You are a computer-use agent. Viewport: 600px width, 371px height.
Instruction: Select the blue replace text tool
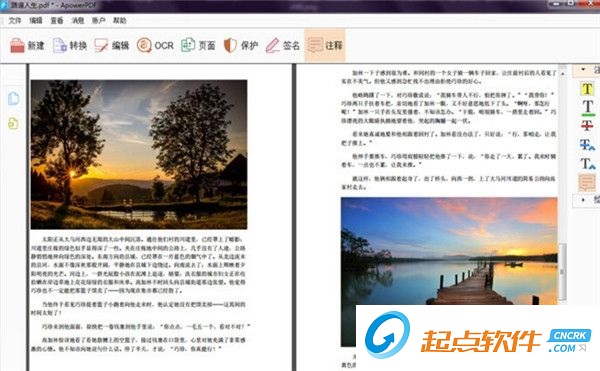(587, 145)
